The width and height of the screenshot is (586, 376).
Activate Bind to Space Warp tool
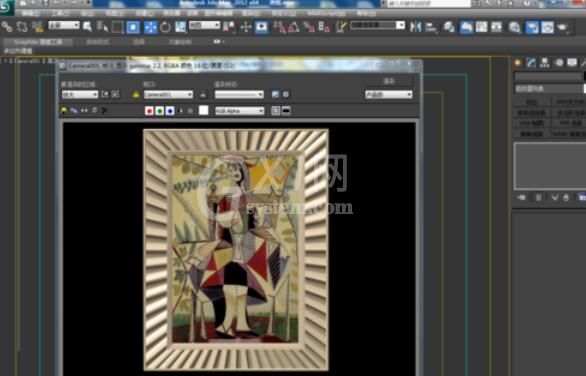point(37,27)
